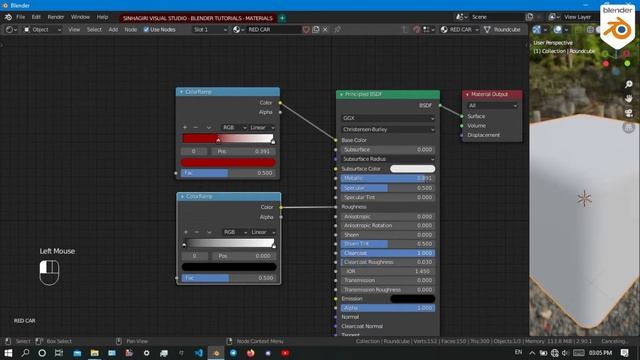Click the new scene icon beside Scene
This screenshot has width=640, height=360.
point(529,17)
